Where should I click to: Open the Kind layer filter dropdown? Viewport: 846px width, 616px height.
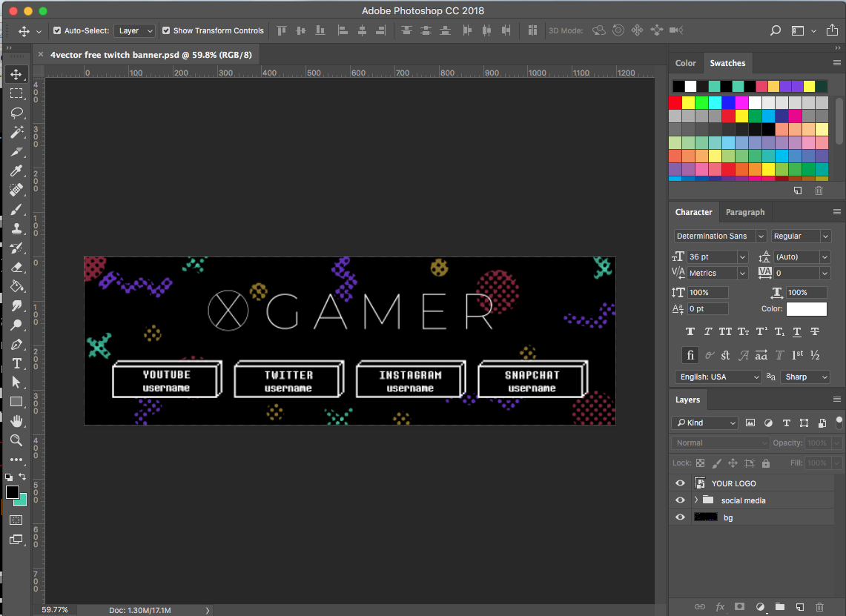704,423
